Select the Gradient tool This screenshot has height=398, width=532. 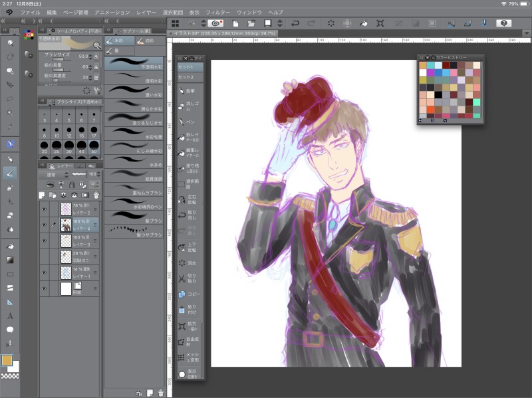(10, 260)
